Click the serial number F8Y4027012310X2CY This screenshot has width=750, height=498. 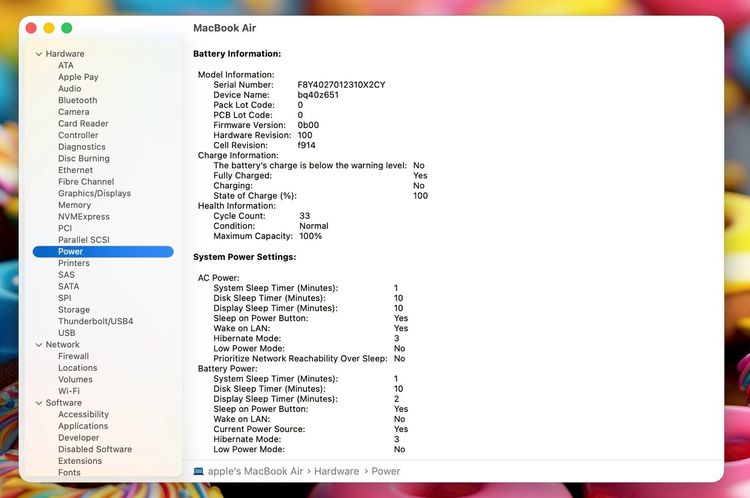[341, 85]
